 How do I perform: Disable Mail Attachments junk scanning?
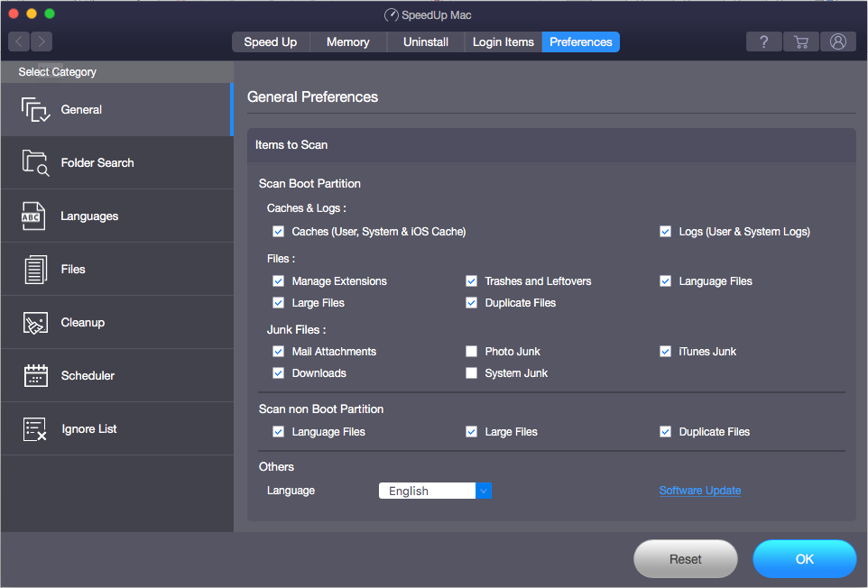(x=279, y=351)
